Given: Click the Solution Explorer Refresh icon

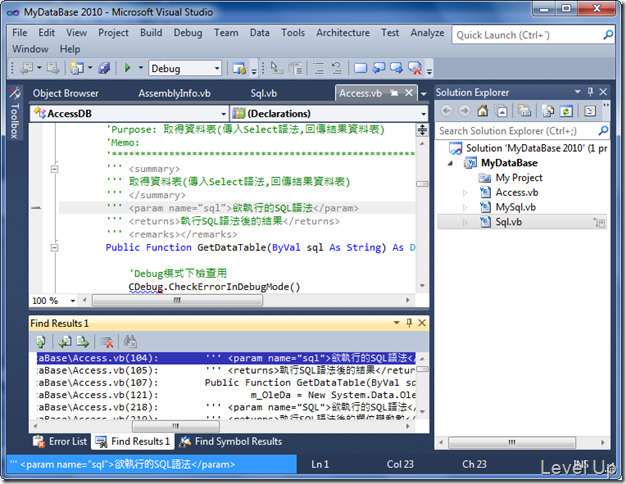Looking at the screenshot, I should pos(566,111).
